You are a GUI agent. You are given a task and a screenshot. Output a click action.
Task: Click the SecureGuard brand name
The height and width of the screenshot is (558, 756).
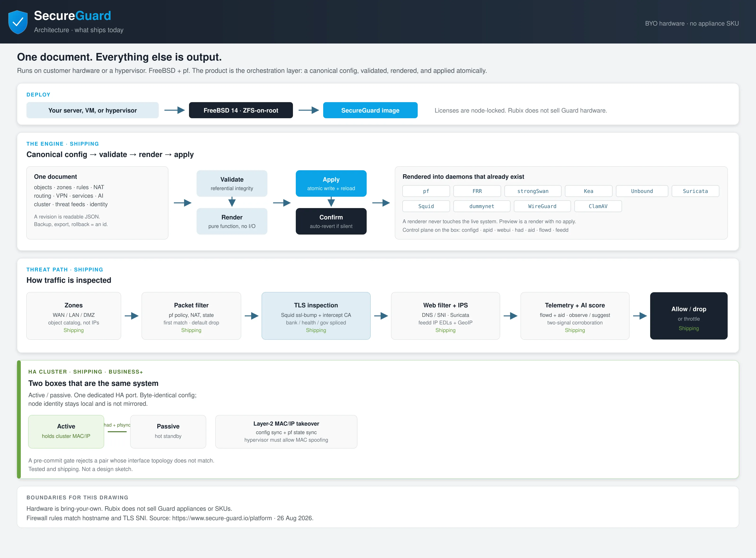point(73,16)
